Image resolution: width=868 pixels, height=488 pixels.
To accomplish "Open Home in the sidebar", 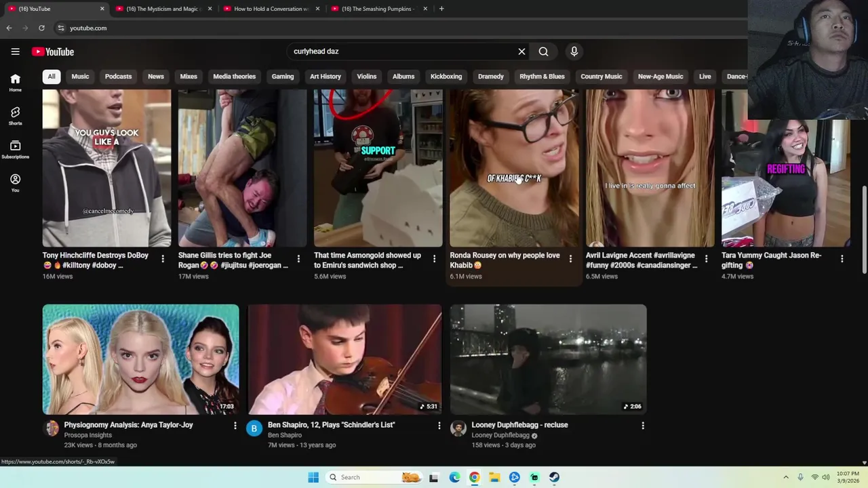I will coord(15,83).
